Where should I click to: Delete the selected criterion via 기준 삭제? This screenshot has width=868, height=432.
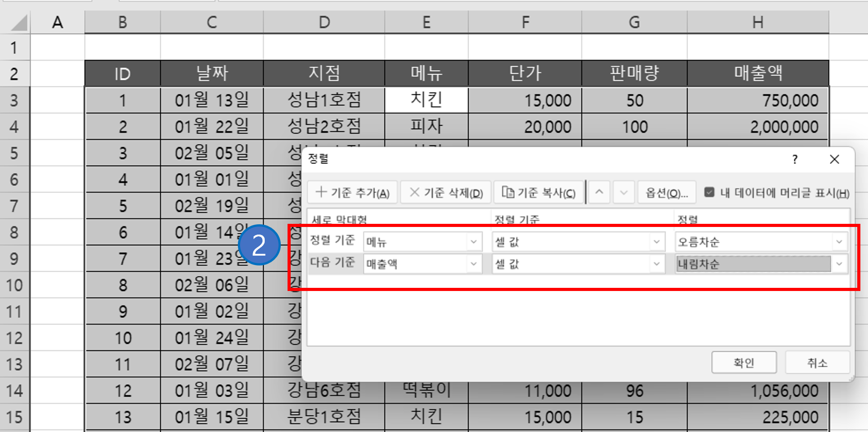pyautogui.click(x=445, y=192)
